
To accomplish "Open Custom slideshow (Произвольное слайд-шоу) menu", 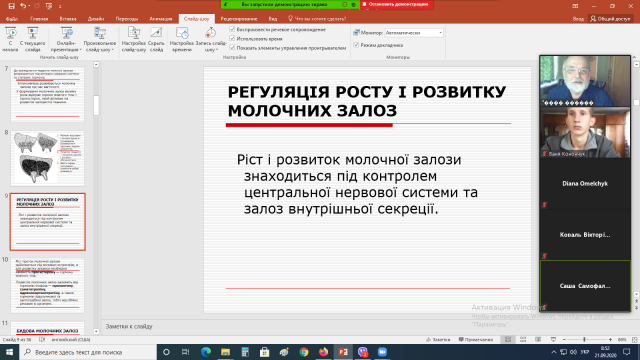I will [x=100, y=39].
